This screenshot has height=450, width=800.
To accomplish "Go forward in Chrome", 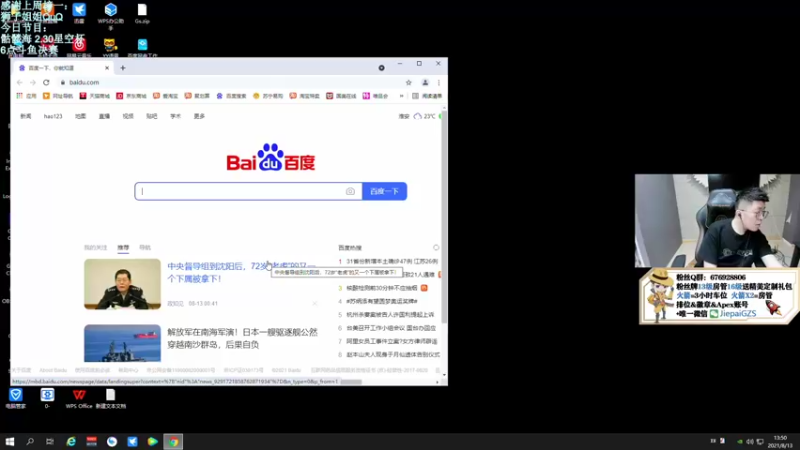I will click(x=33, y=82).
